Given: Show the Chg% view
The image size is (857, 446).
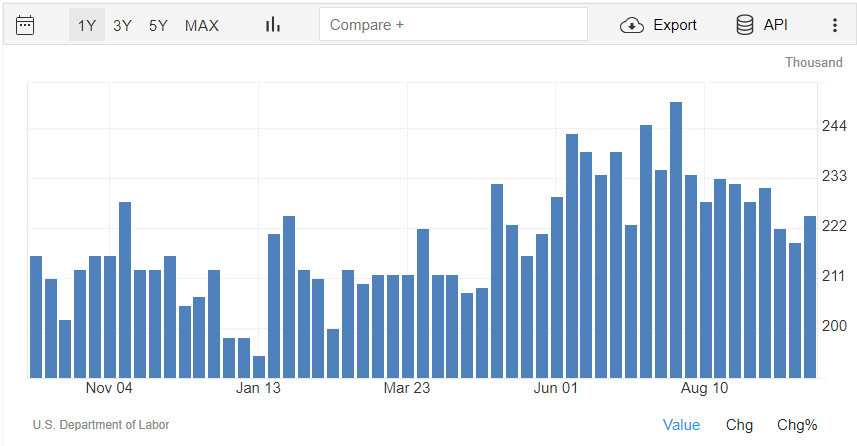Looking at the screenshot, I should (797, 425).
